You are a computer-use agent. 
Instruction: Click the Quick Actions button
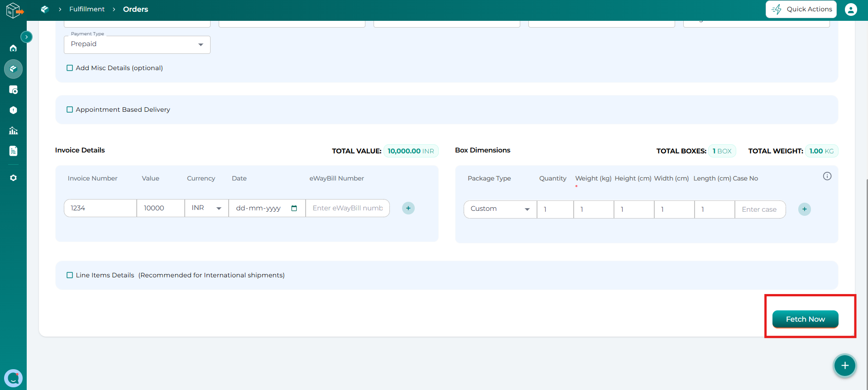pyautogui.click(x=801, y=9)
